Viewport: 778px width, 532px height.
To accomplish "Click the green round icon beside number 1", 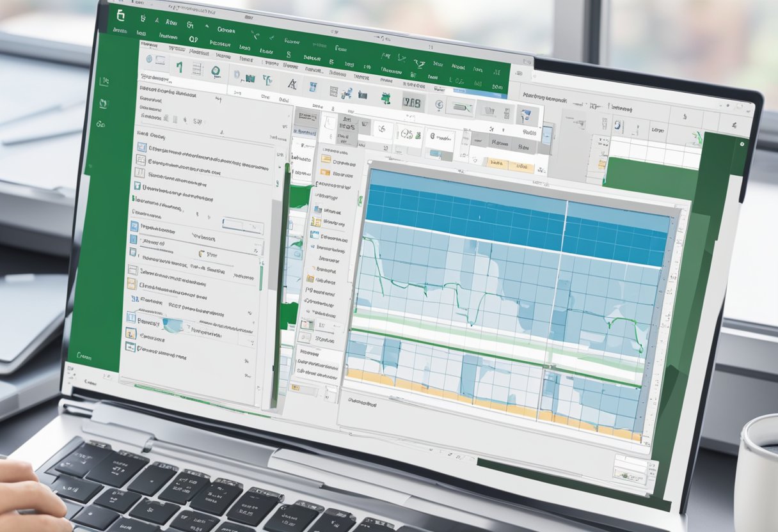I will (216, 72).
